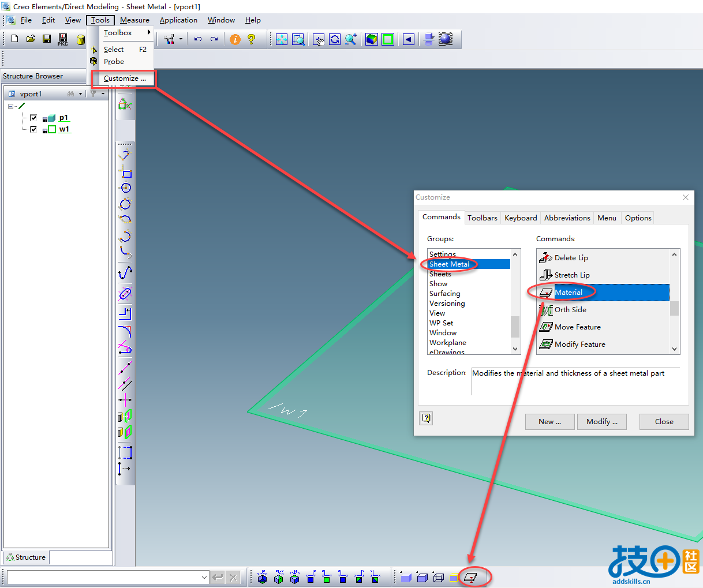Open the File menu

pyautogui.click(x=26, y=20)
